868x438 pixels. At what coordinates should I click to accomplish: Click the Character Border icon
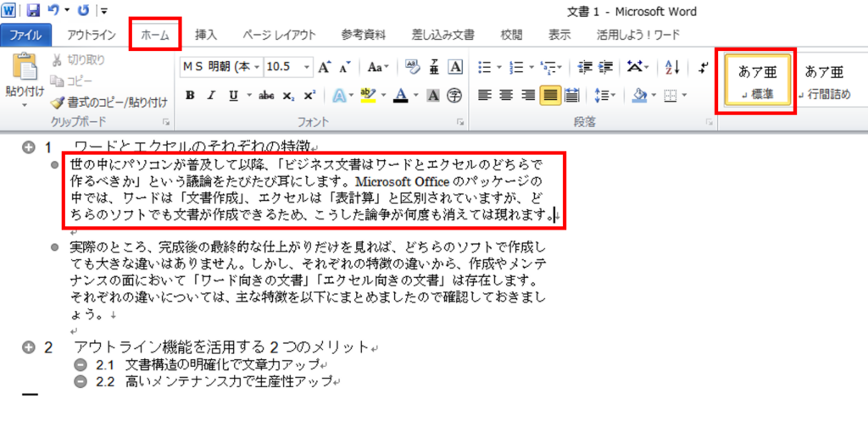point(455,67)
